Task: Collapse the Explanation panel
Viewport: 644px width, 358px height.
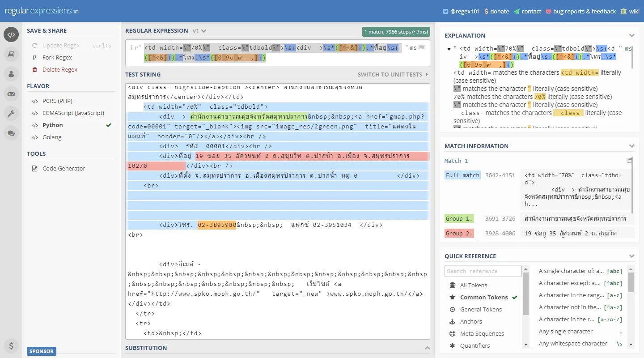Action: tap(631, 35)
